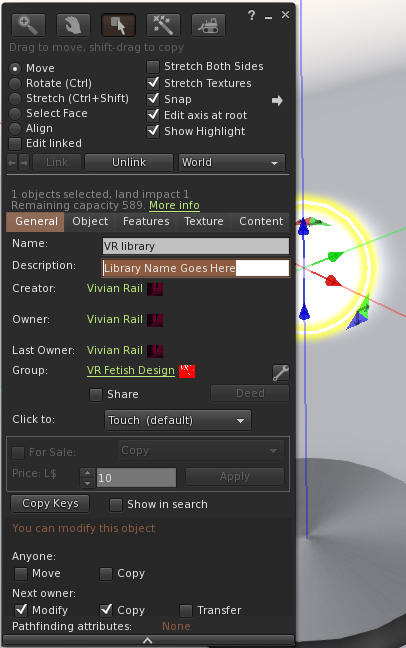Enable Next owner Transfer permission
The width and height of the screenshot is (406, 648).
click(x=186, y=610)
